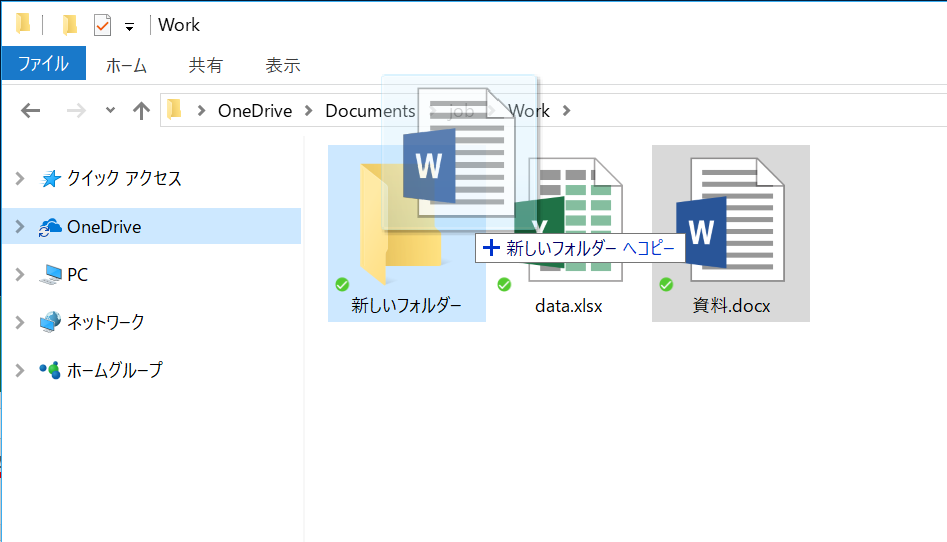Open the 共有 ribbon tab
The height and width of the screenshot is (542, 947).
205,65
